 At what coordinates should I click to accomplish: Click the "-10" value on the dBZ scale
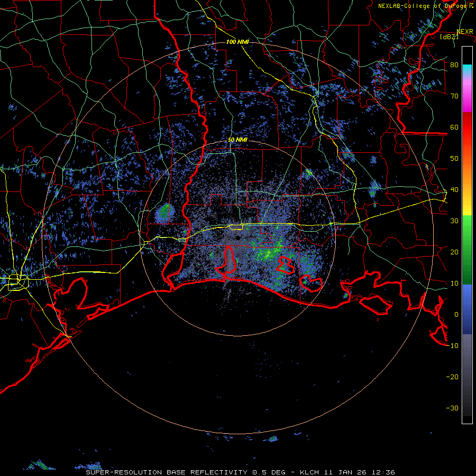pos(452,345)
